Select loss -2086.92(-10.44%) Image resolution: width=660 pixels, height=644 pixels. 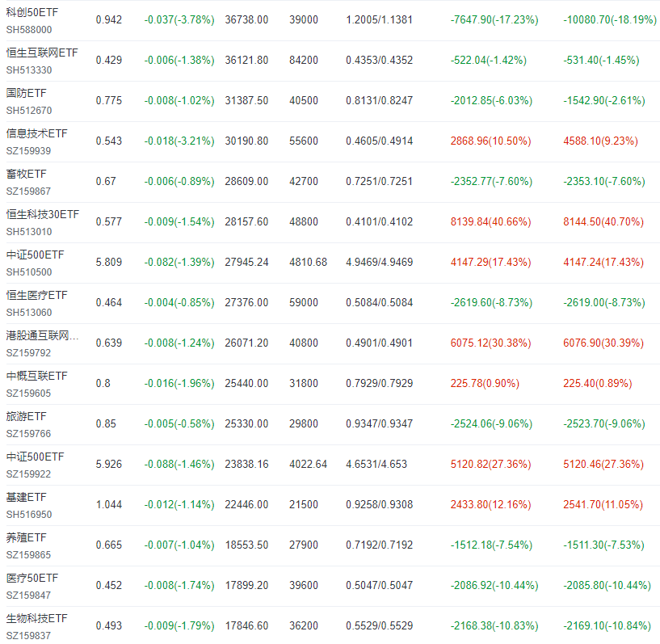pos(494,586)
